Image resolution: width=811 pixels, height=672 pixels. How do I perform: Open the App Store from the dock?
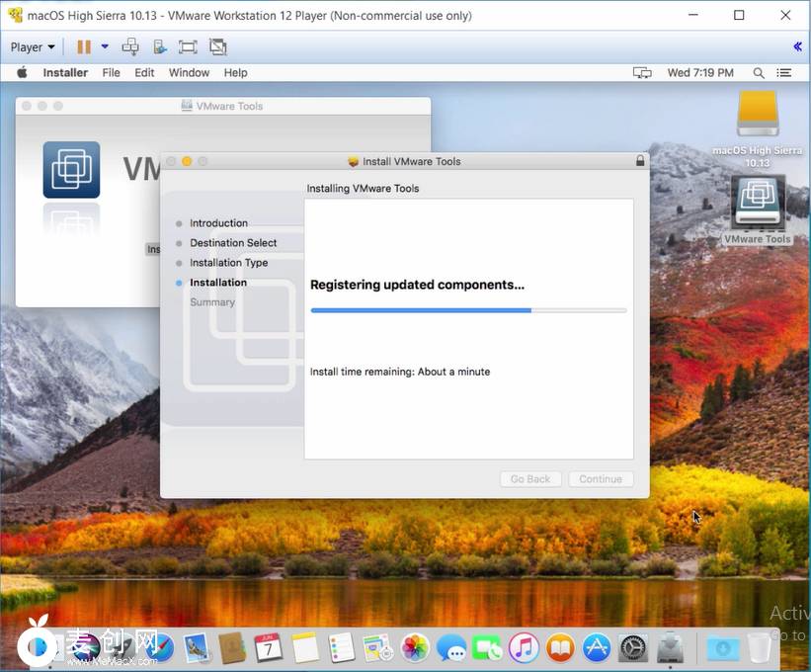597,647
